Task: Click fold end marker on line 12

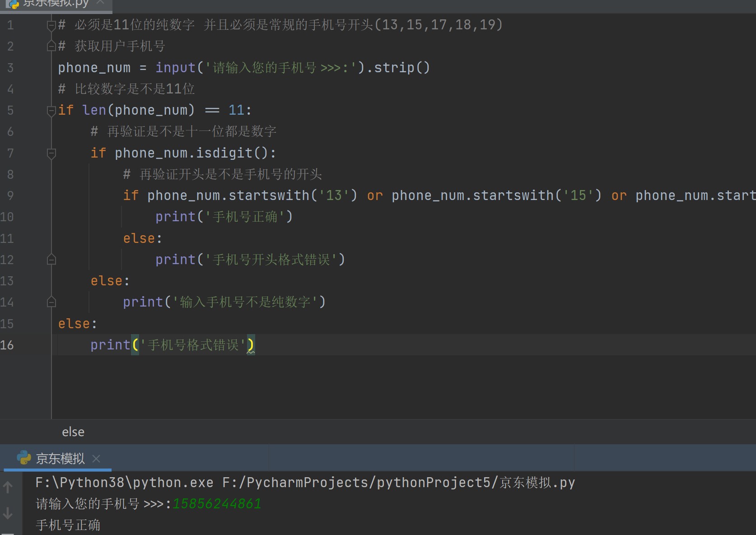Action: (51, 260)
